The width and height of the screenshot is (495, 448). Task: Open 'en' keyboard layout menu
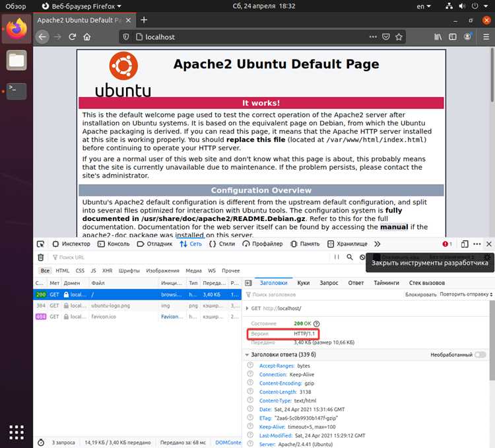point(423,6)
